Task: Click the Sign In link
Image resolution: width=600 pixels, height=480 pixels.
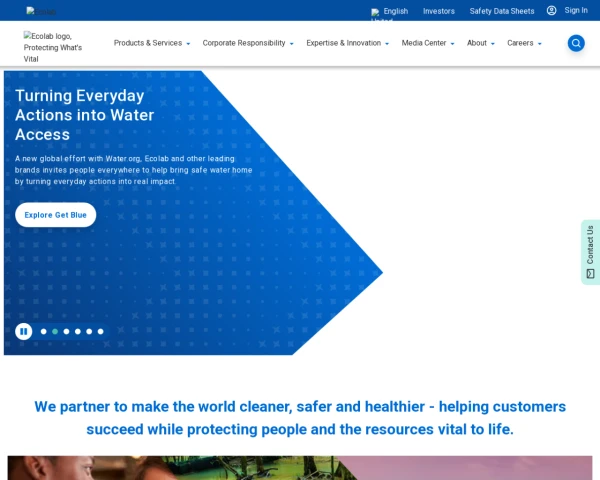Action: point(576,10)
